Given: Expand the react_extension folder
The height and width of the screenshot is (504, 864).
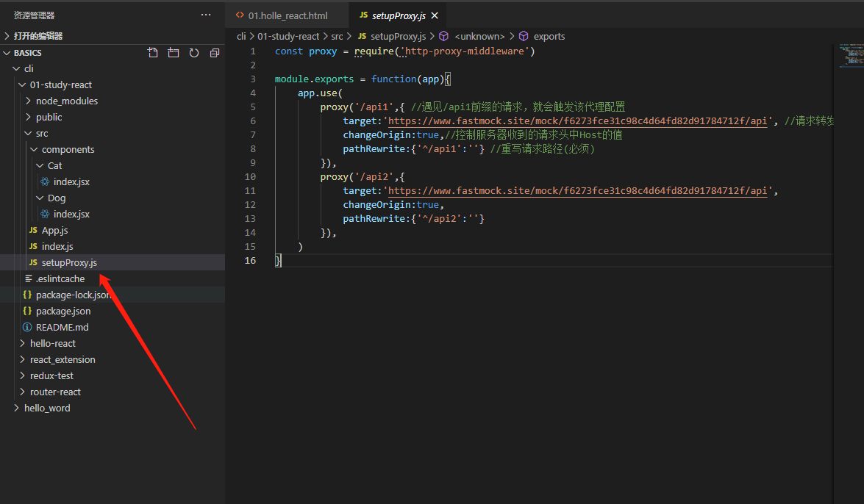Looking at the screenshot, I should click(x=22, y=360).
